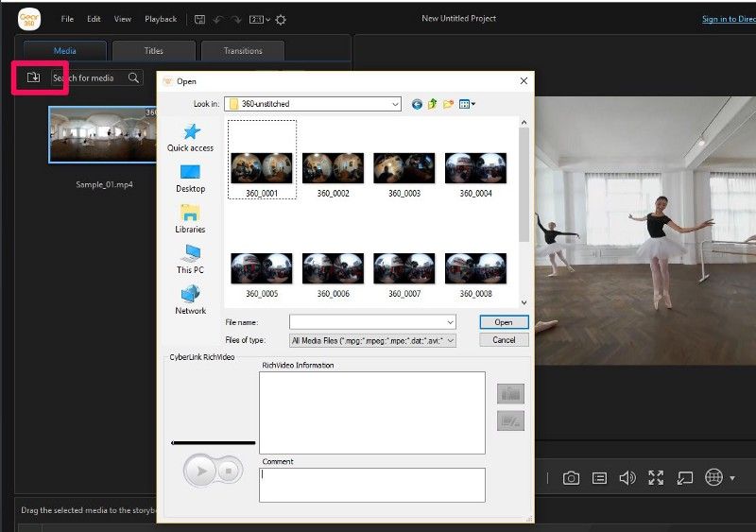
Task: Click the lower RichVideo edit icon button
Action: pyautogui.click(x=510, y=421)
